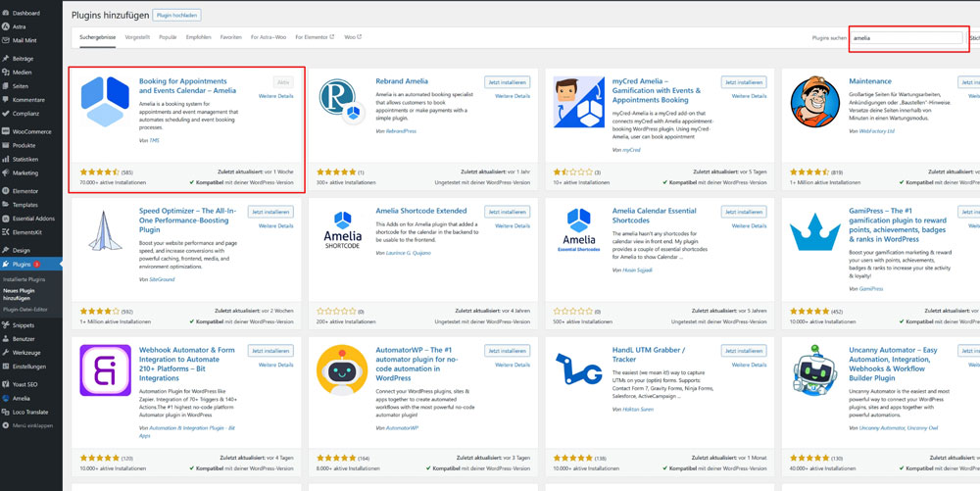Open Installierte Plugins submenu item
The height and width of the screenshot is (491, 980).
(24, 279)
